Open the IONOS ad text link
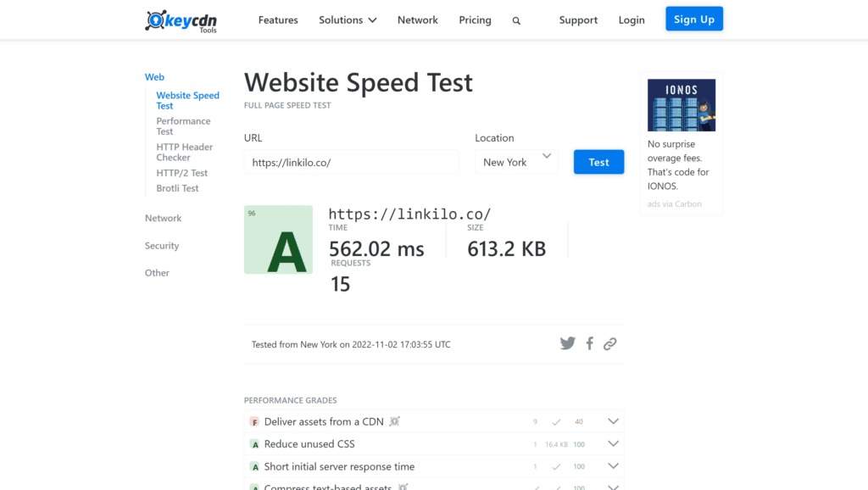Viewport: 868px width, 490px height. coord(678,165)
